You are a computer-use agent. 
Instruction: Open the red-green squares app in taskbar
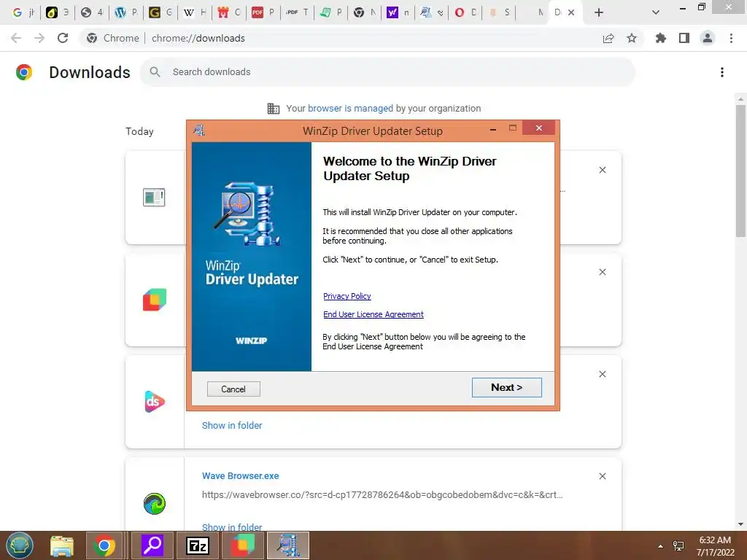pyautogui.click(x=243, y=545)
